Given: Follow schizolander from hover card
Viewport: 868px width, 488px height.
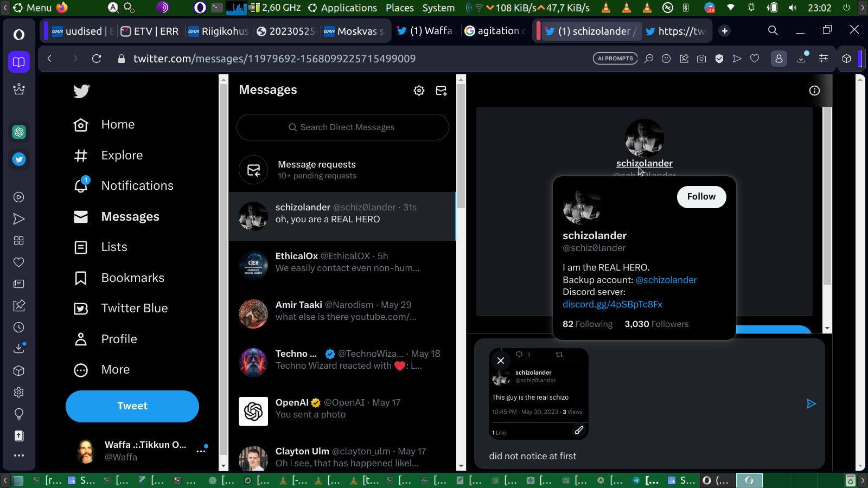Looking at the screenshot, I should pyautogui.click(x=701, y=197).
